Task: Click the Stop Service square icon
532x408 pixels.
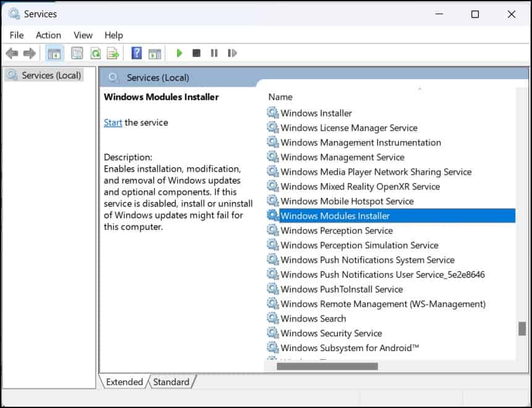Action: point(196,53)
